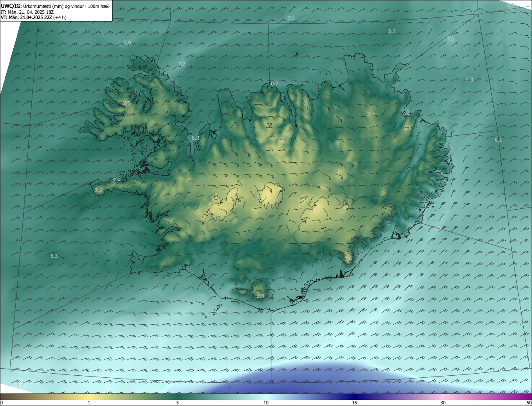Click the 7.6 value label
Screen dimensions: 532x406
[451, 39]
